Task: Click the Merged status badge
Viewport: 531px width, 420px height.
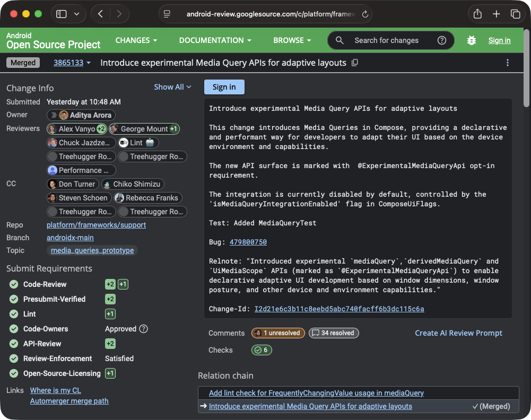Action: pos(23,63)
